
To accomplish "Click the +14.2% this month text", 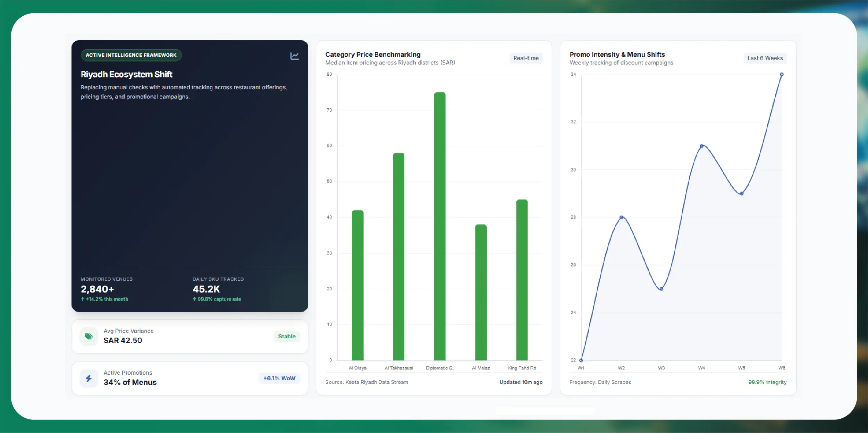I will coord(104,299).
